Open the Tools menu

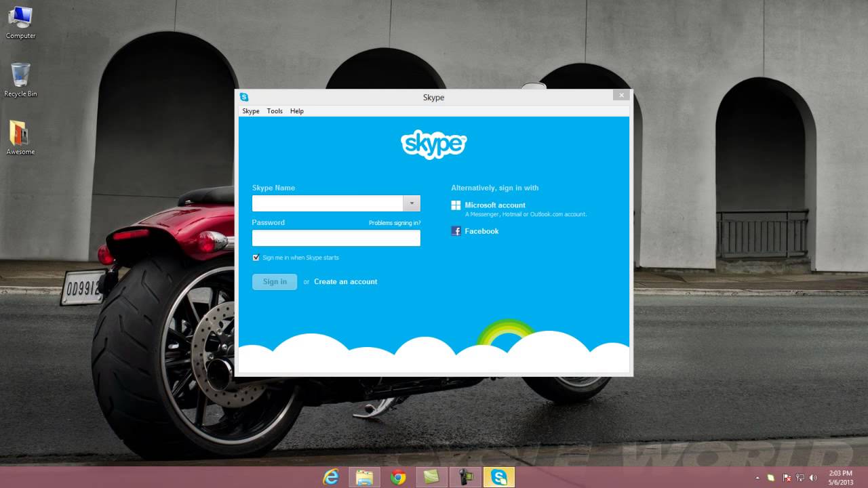[275, 111]
